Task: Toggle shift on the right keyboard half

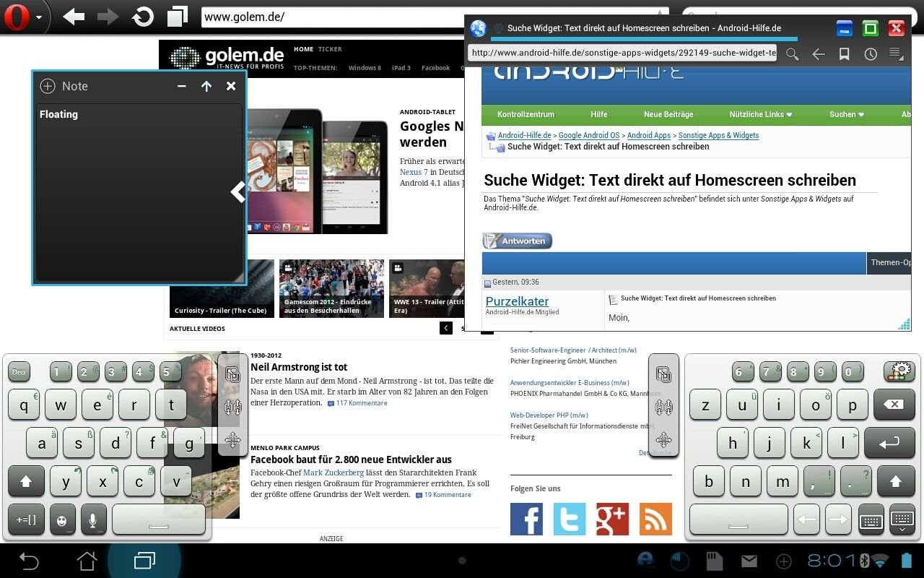Action: click(896, 481)
